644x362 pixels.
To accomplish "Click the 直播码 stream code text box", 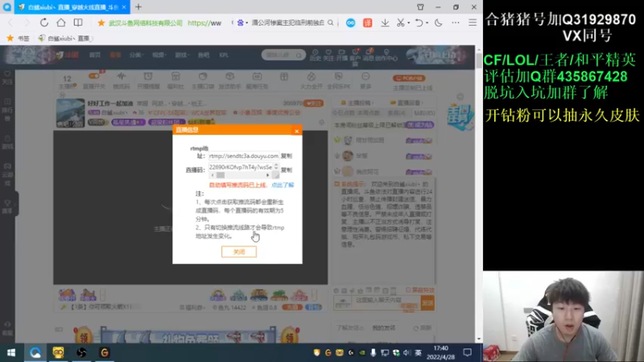I will 241,167.
